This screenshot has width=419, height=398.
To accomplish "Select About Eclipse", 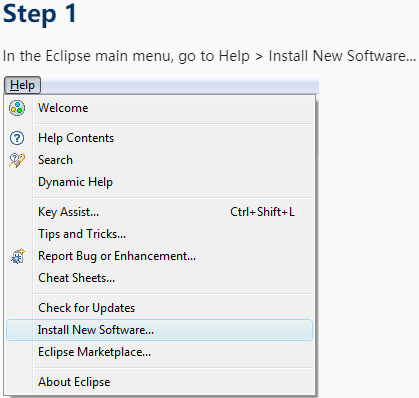I will point(160,382).
